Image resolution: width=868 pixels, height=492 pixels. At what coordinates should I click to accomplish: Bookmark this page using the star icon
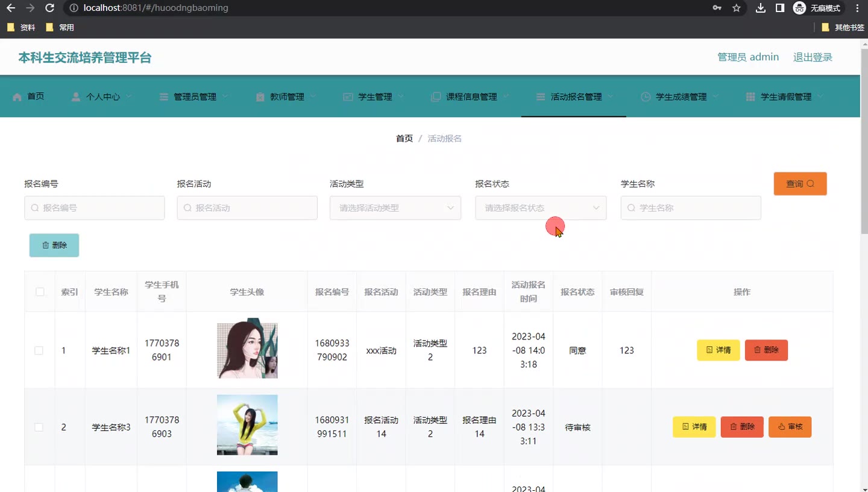736,8
